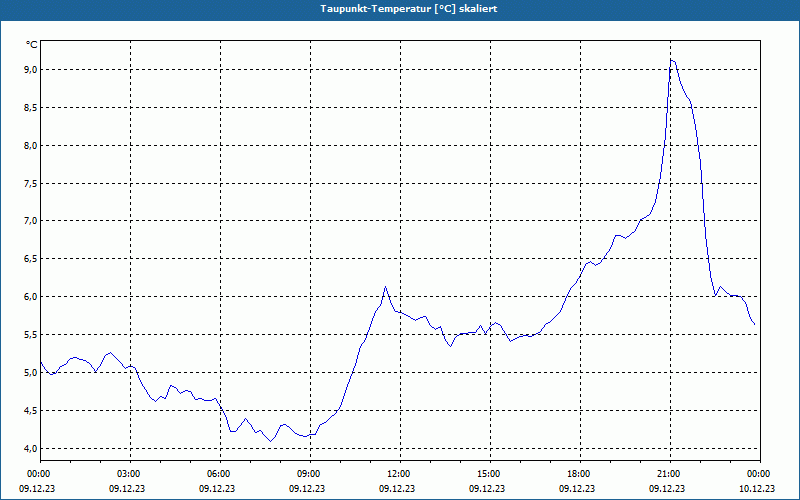Click the 21:00 time axis label

[670, 474]
